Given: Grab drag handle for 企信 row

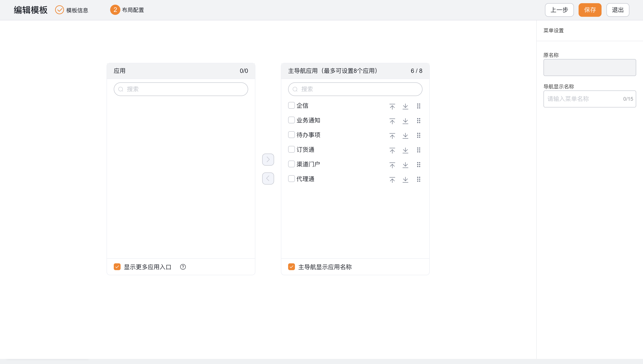Looking at the screenshot, I should tap(418, 106).
